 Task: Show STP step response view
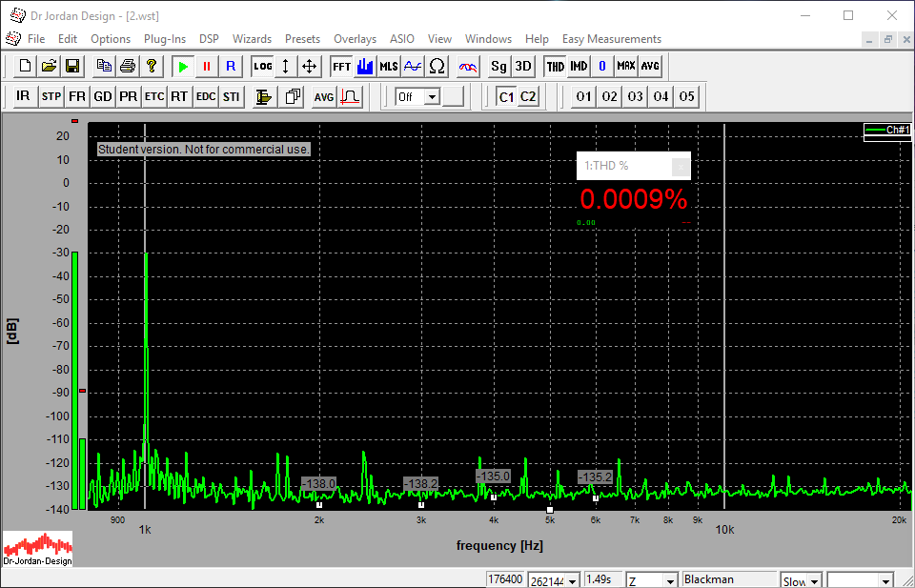coord(51,96)
